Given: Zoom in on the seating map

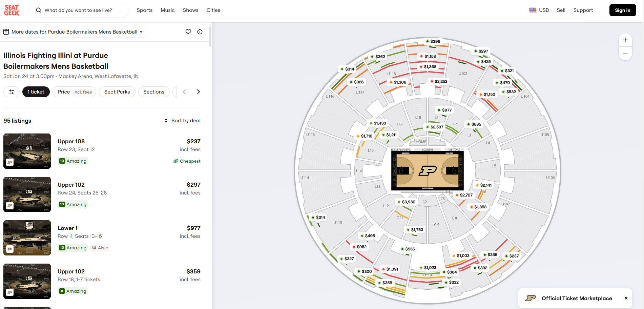Looking at the screenshot, I should pos(625,40).
